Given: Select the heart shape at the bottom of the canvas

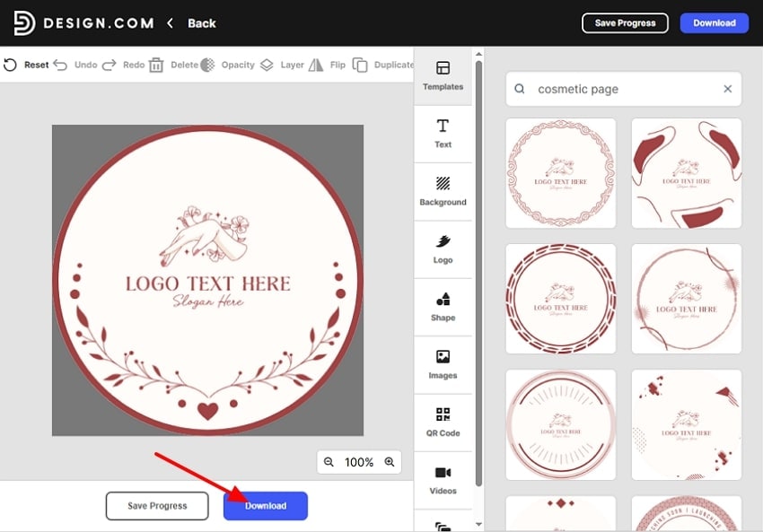Looking at the screenshot, I should tap(207, 411).
